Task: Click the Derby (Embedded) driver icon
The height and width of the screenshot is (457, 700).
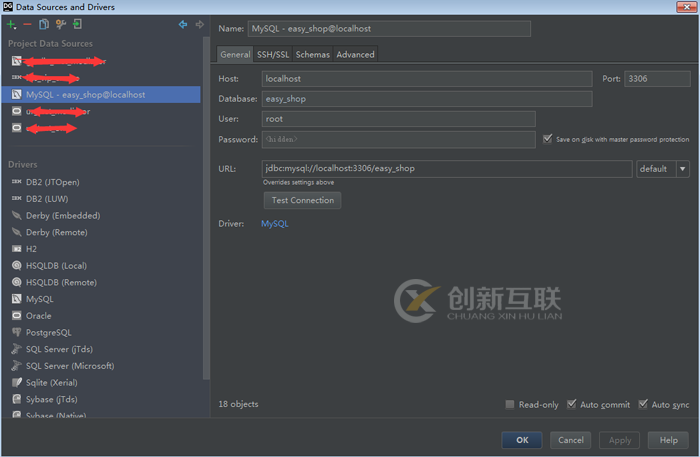Action: (17, 215)
